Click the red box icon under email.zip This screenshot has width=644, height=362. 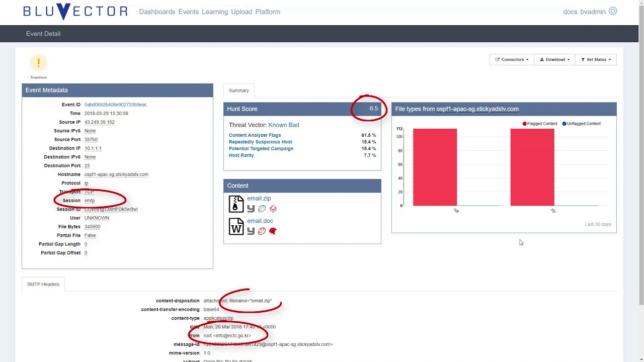tap(273, 209)
